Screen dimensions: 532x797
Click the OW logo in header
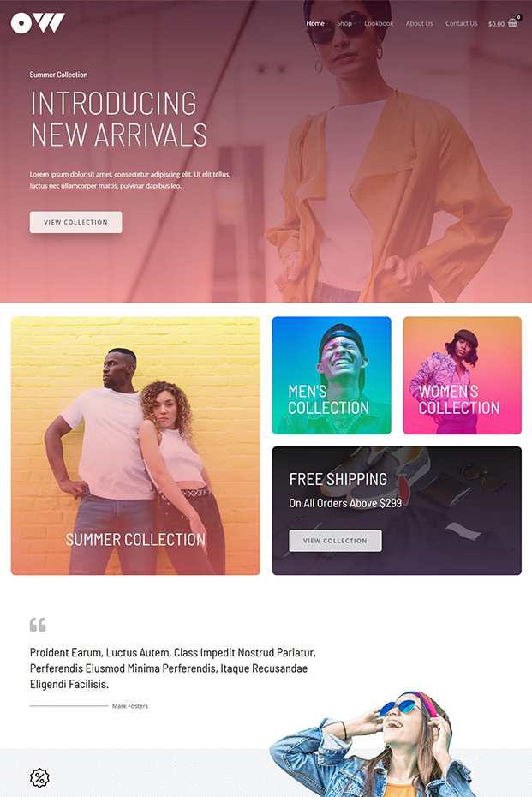click(38, 23)
